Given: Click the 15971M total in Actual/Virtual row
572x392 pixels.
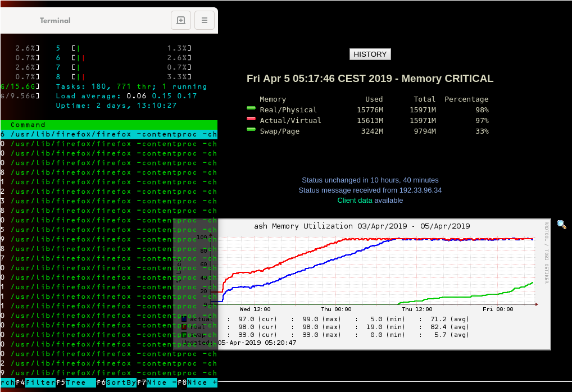Looking at the screenshot, I should point(423,120).
